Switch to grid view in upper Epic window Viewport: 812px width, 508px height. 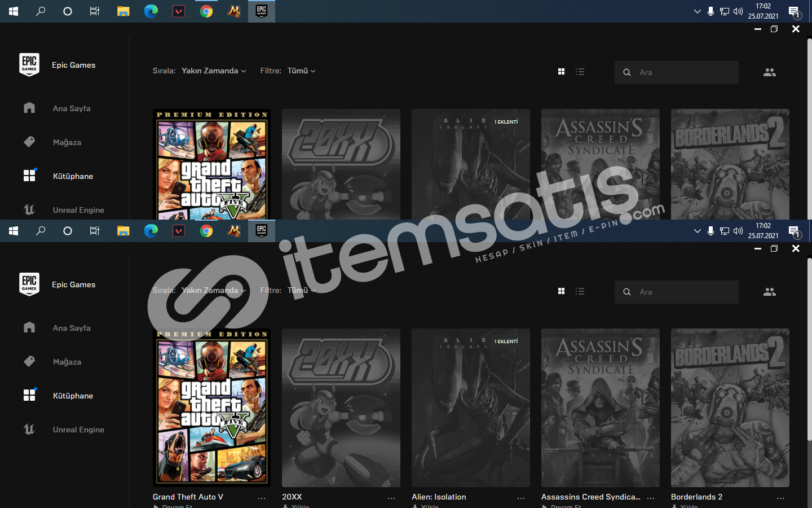coord(561,72)
